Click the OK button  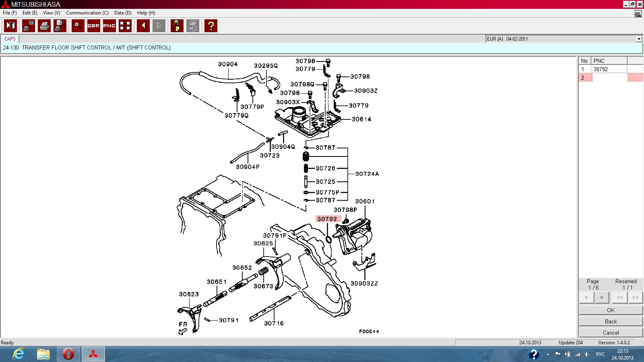pyautogui.click(x=611, y=310)
